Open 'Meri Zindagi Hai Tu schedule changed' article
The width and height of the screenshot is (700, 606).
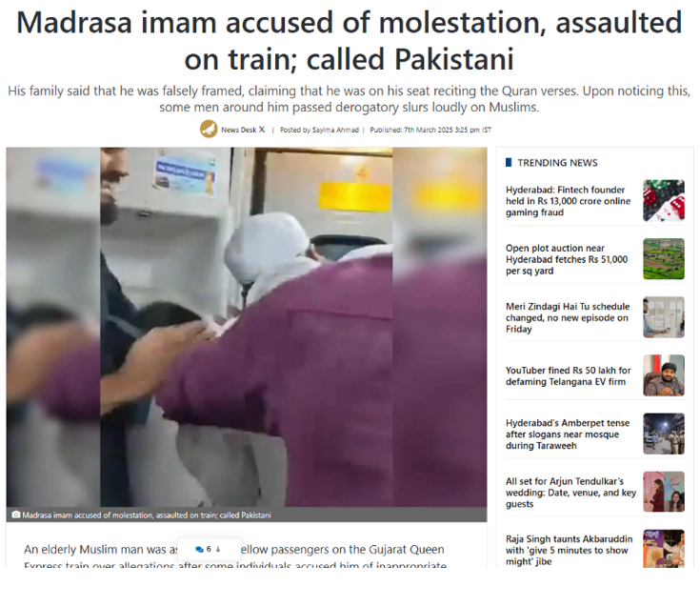(568, 317)
